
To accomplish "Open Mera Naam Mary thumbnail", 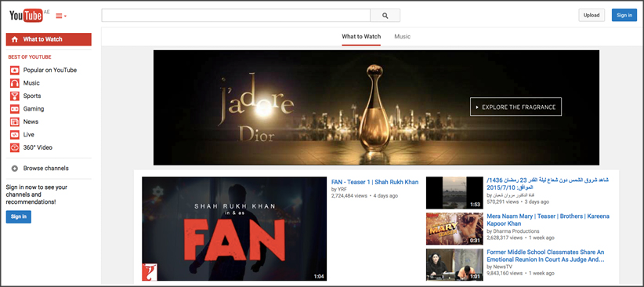I will pos(454,229).
